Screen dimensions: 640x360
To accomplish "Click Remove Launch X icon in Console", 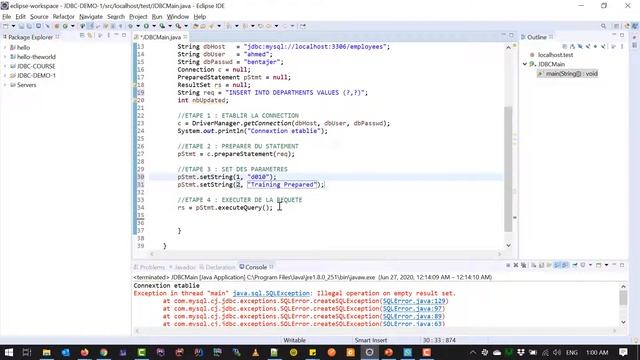I will pos(516,265).
